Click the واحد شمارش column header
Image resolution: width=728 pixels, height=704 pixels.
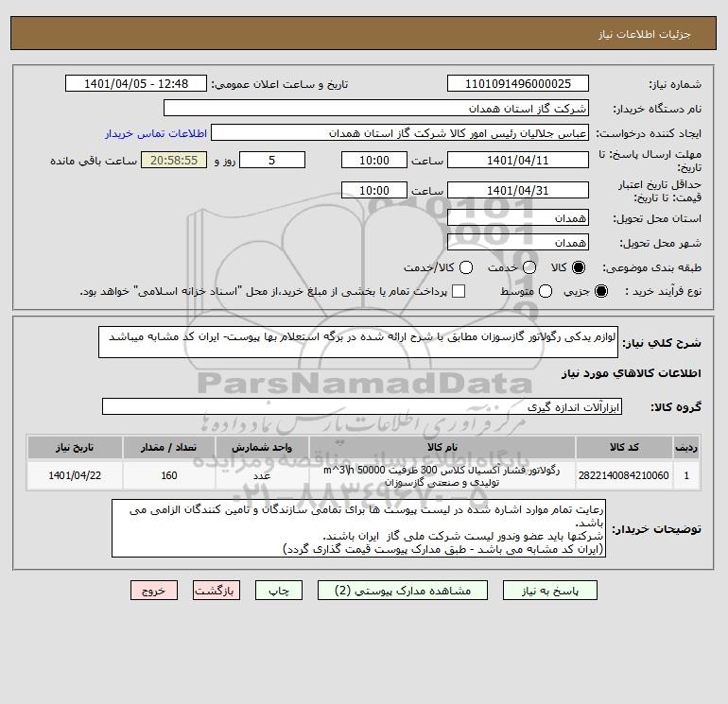click(x=262, y=447)
